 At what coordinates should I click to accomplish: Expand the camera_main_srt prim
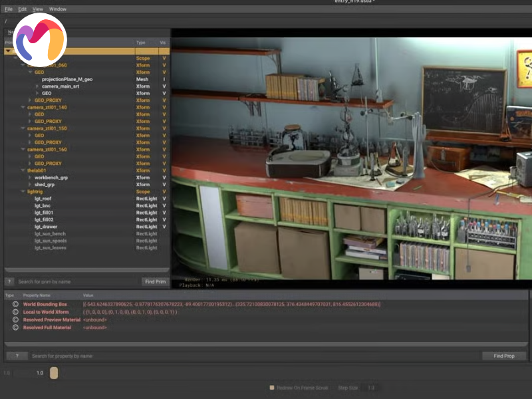click(x=37, y=86)
